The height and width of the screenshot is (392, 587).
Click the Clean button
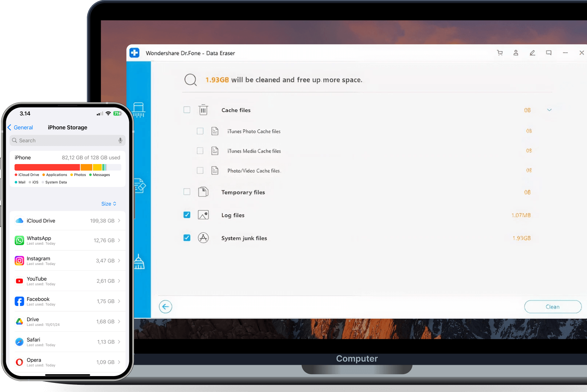click(552, 307)
